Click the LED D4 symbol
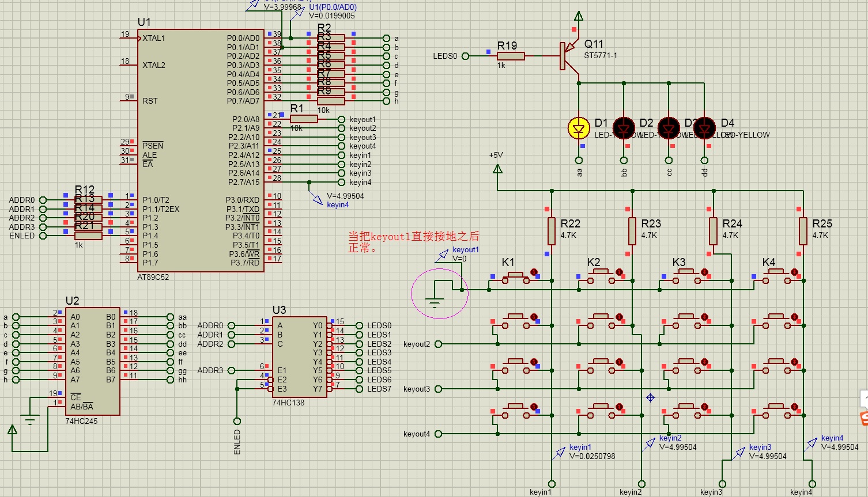 [704, 128]
